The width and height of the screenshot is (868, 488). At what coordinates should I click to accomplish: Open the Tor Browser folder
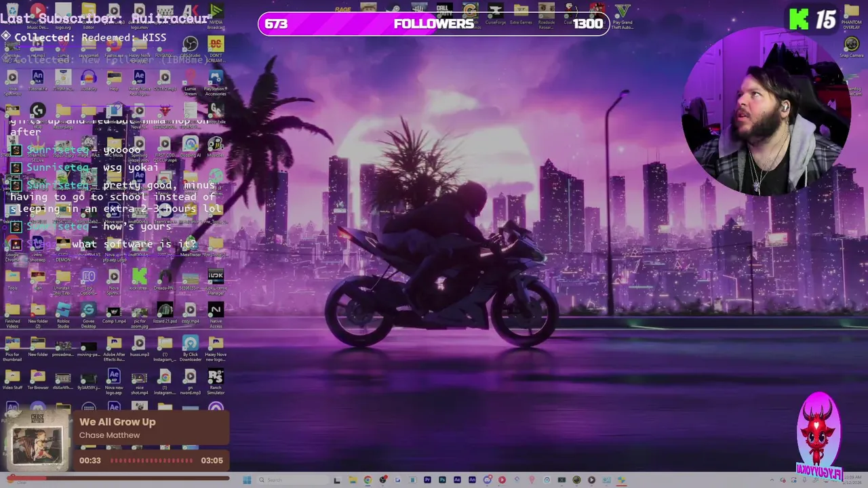point(38,380)
